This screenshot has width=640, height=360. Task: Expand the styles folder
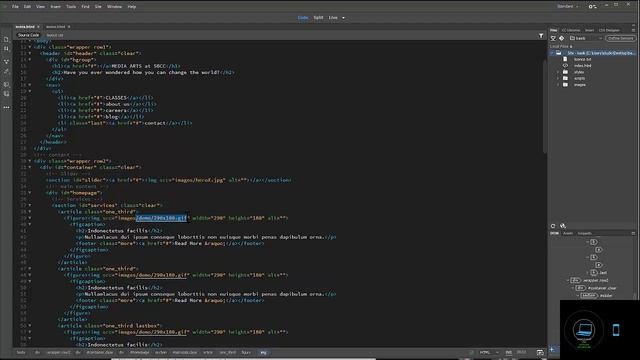pos(558,72)
